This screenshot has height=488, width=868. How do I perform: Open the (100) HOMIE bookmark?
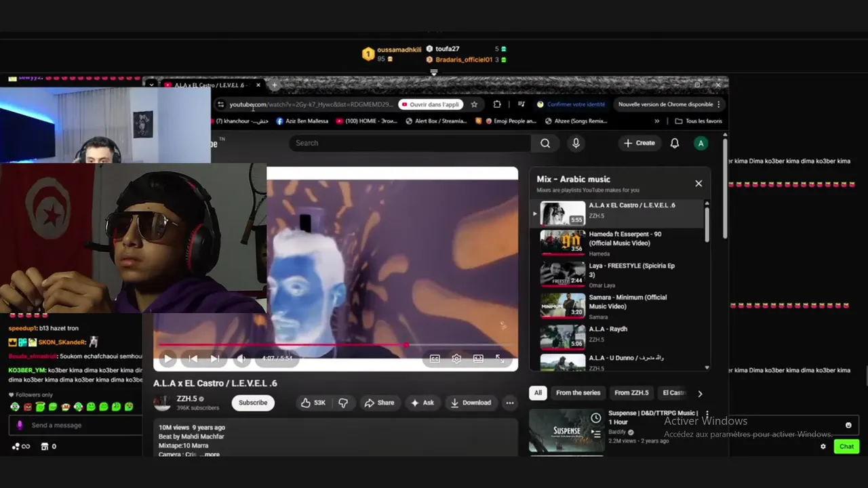(x=367, y=121)
